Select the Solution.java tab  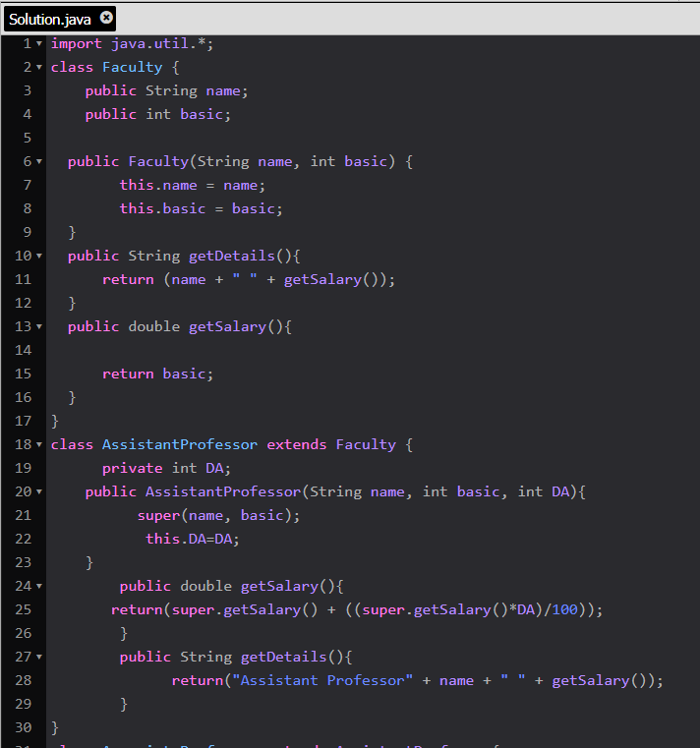click(x=60, y=19)
